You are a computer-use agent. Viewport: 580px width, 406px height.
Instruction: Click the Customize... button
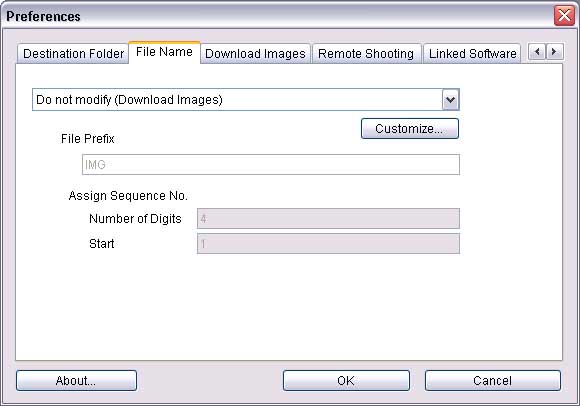point(410,129)
